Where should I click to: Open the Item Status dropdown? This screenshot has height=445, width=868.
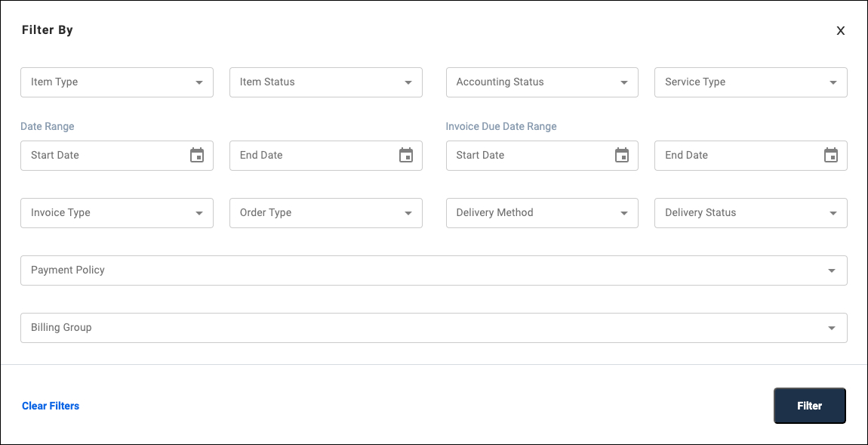point(325,82)
